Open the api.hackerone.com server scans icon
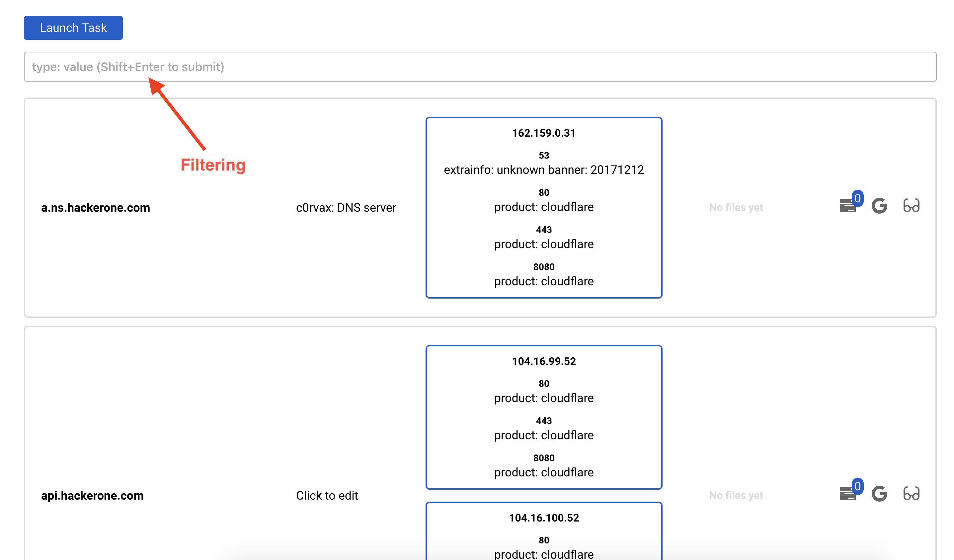Viewport: 954px width, 560px height. click(x=847, y=494)
